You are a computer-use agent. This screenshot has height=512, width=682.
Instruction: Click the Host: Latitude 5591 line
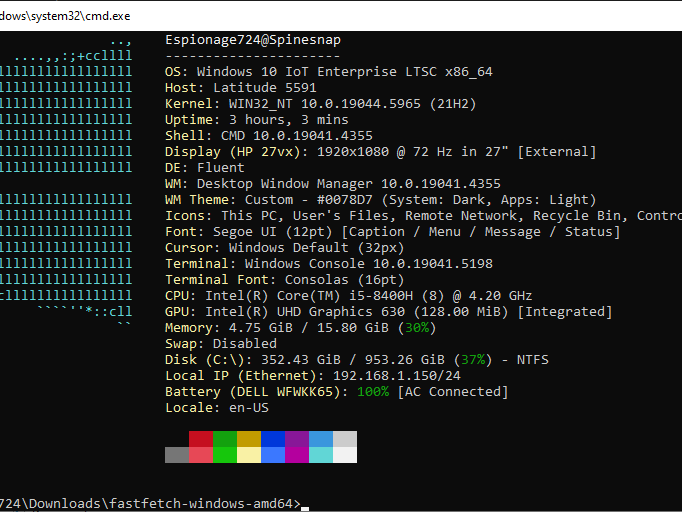point(241,88)
